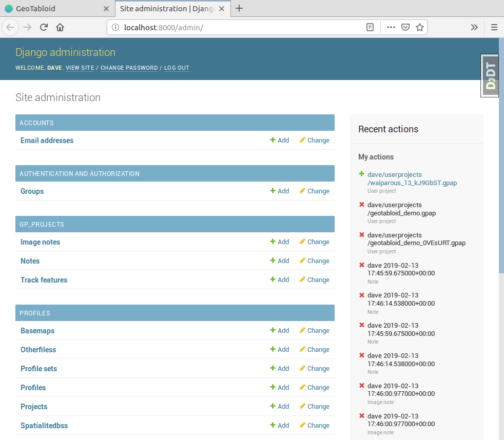Screen dimensions: 504x440
Task: Open the CHANGE PASSWORD link
Action: (129, 68)
